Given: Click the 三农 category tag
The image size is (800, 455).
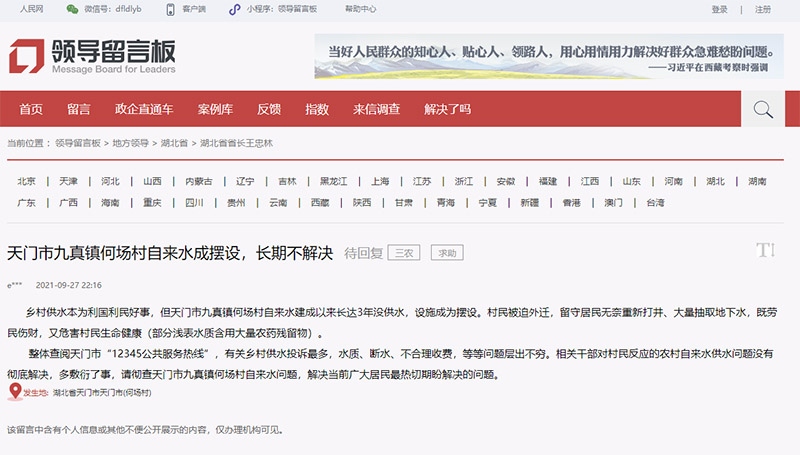Looking at the screenshot, I should tap(405, 253).
